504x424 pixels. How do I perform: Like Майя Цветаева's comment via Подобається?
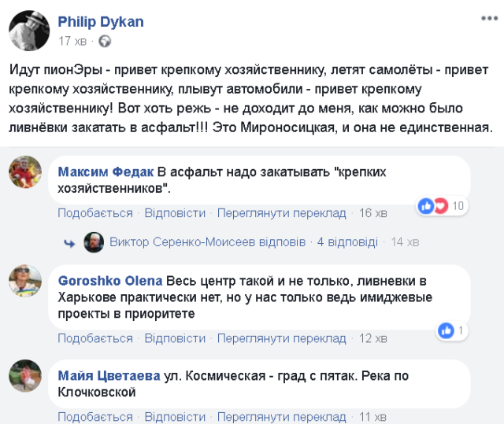coord(94,416)
